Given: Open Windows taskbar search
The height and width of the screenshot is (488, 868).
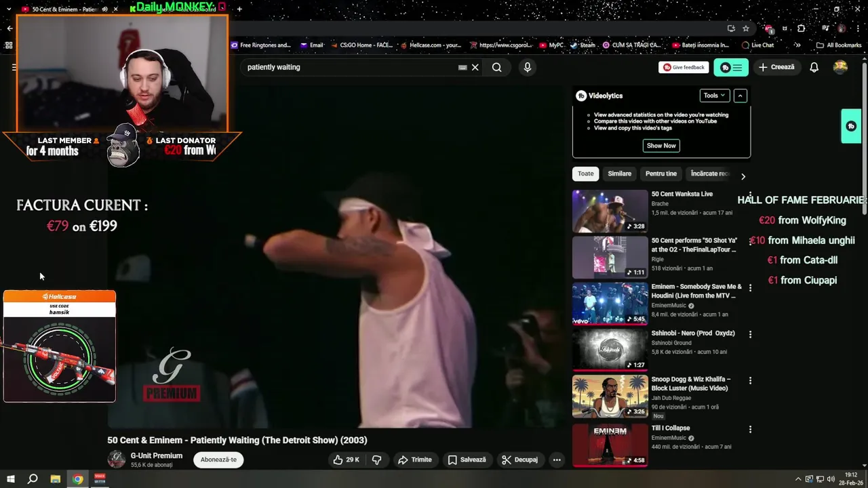Looking at the screenshot, I should pos(33,479).
